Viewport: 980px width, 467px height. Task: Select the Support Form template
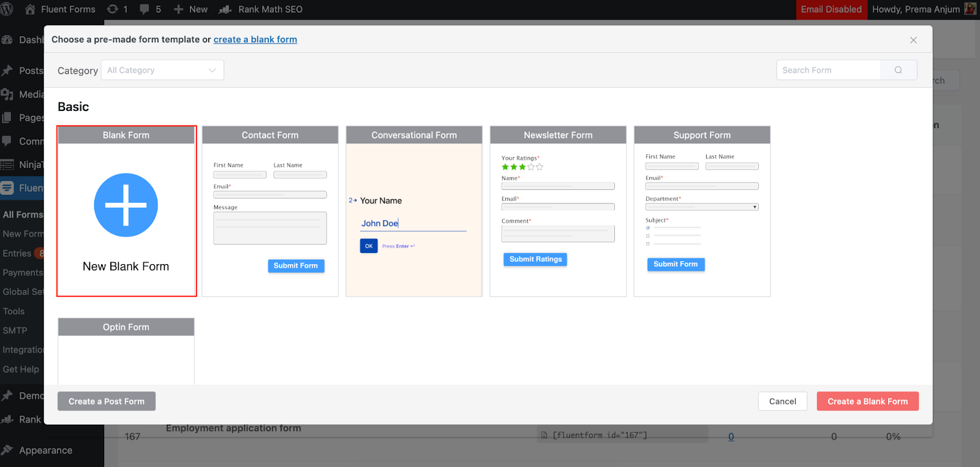pos(702,211)
